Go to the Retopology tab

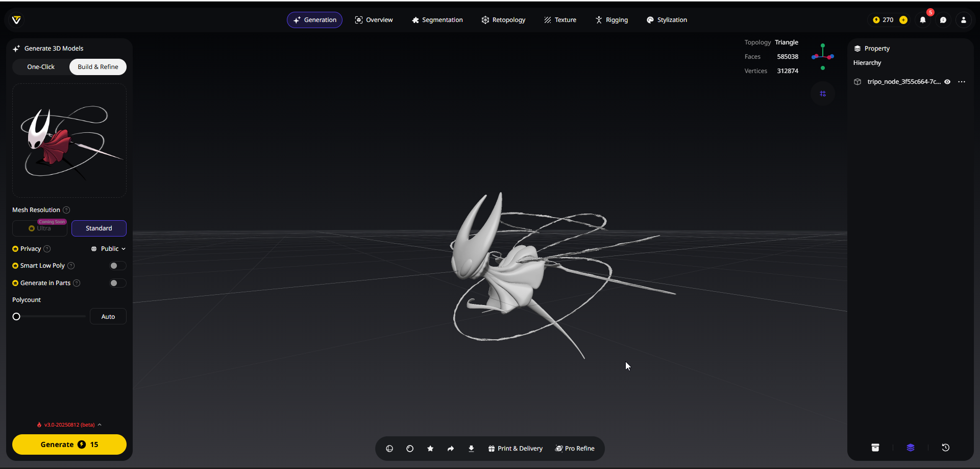pyautogui.click(x=503, y=20)
